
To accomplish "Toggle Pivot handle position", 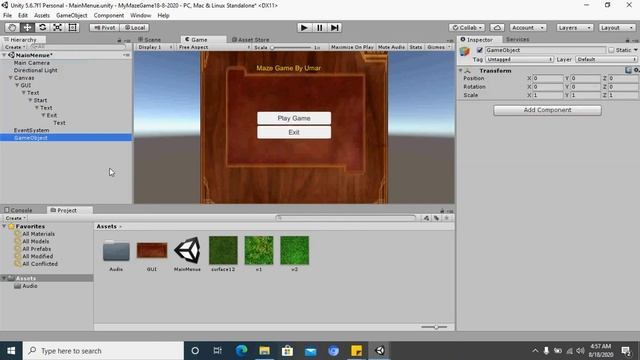I will (104, 28).
